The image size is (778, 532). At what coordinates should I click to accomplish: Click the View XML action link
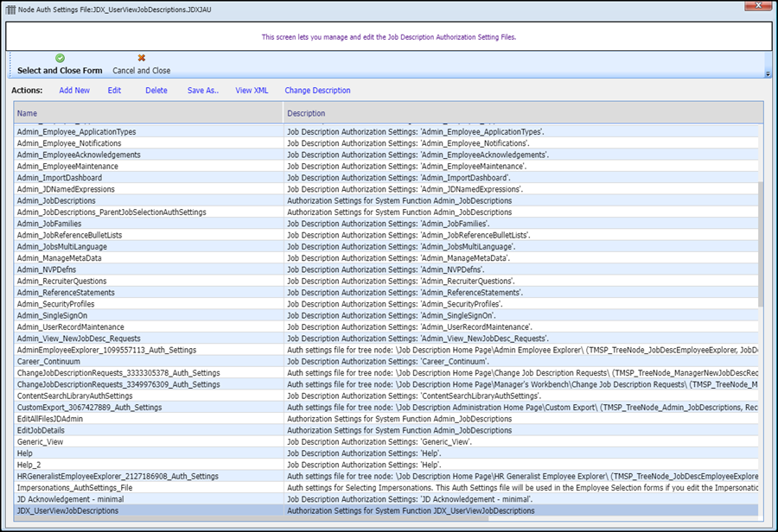[x=252, y=90]
